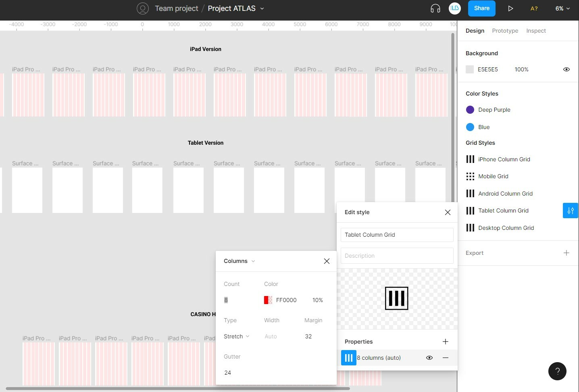Open the help question mark button
Screen dimensions: 579x392
coord(557,371)
